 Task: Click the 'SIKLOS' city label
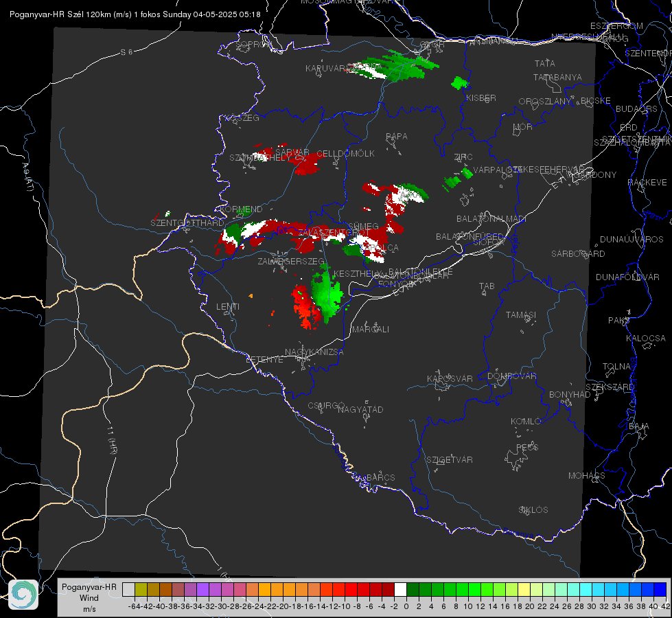[x=533, y=510]
